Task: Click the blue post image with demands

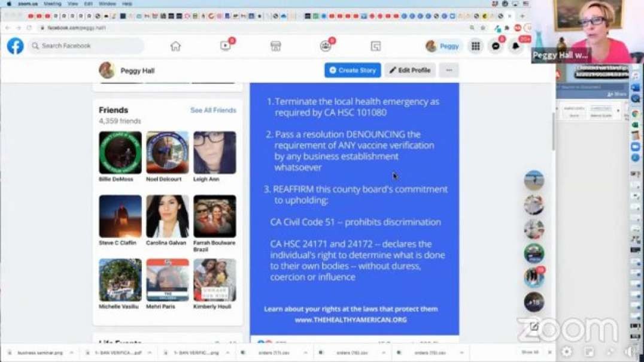Action: tap(354, 209)
